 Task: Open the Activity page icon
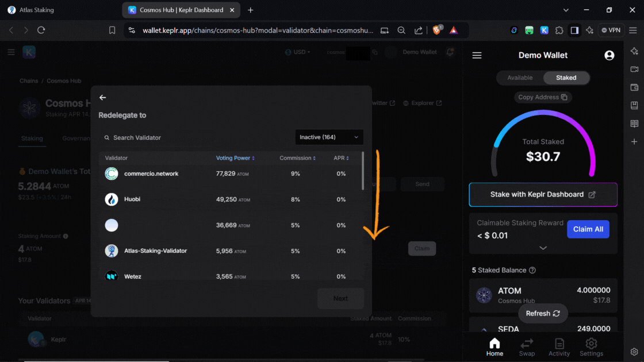point(559,346)
